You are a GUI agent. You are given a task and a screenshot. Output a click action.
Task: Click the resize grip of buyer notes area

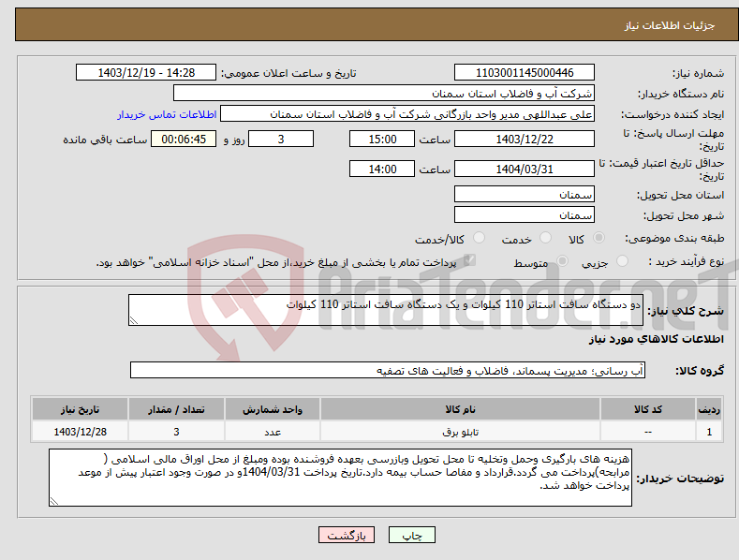click(54, 502)
